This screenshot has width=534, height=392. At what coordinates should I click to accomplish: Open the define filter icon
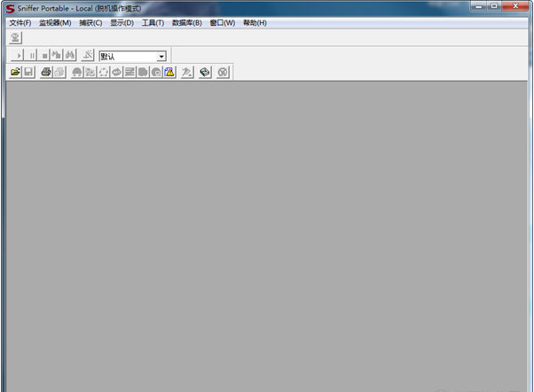coord(88,55)
